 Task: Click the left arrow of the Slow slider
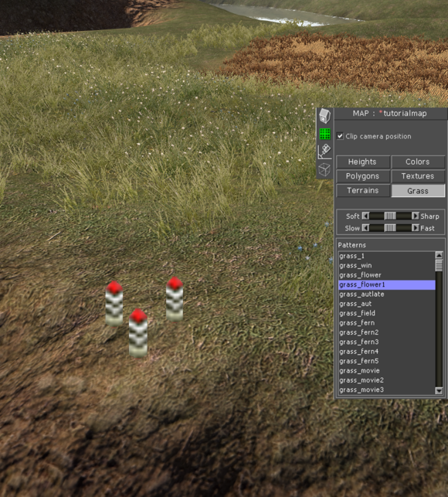[x=365, y=228]
